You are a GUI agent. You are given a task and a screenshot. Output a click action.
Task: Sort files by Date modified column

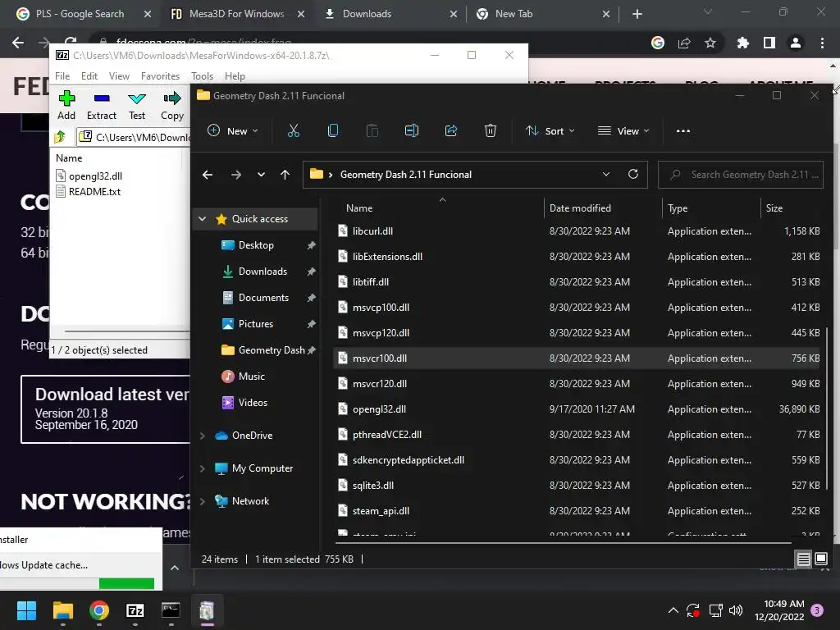click(580, 208)
